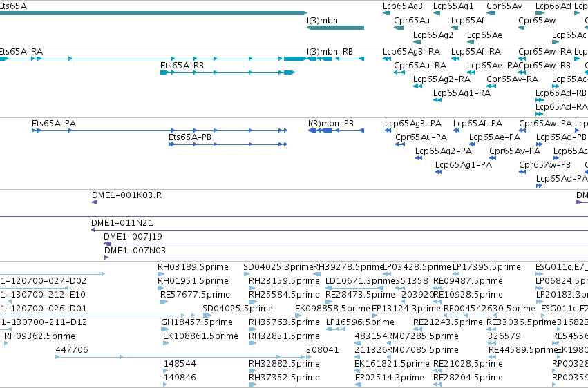Open the Lcp65Ag1-RA transcript label

click(462, 93)
